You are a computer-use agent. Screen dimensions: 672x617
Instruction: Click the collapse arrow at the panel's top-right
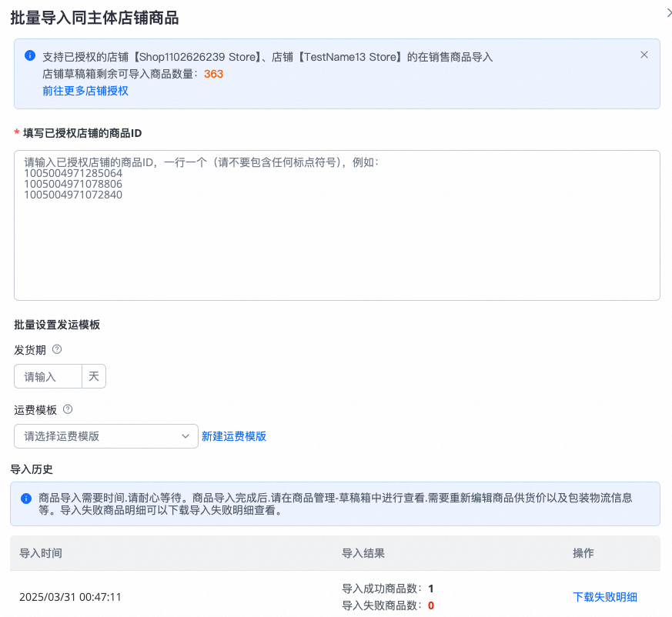[667, 12]
